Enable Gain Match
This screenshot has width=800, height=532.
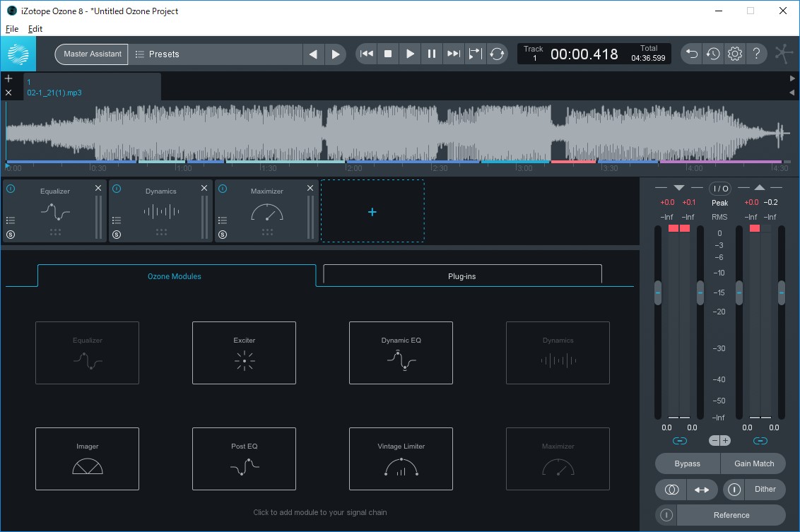753,463
